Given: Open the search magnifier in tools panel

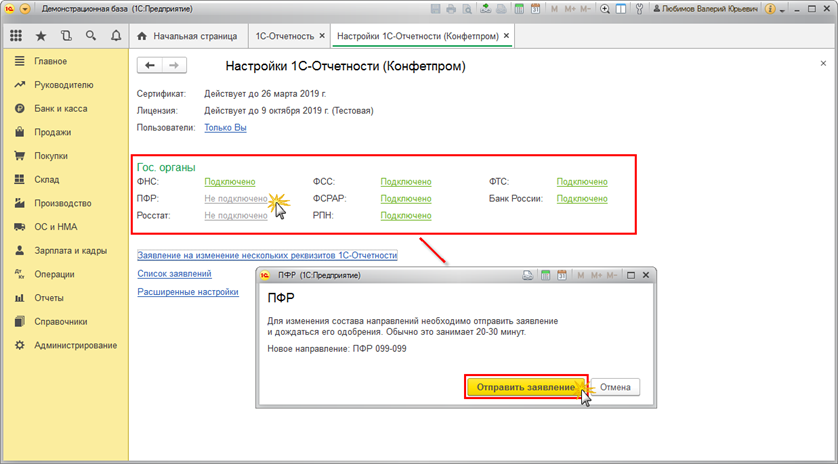Looking at the screenshot, I should (x=91, y=36).
